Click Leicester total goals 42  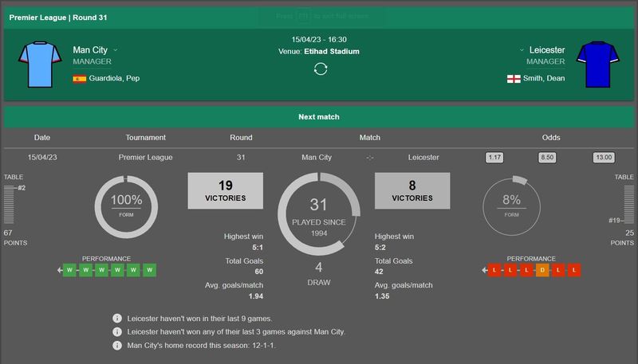point(379,272)
